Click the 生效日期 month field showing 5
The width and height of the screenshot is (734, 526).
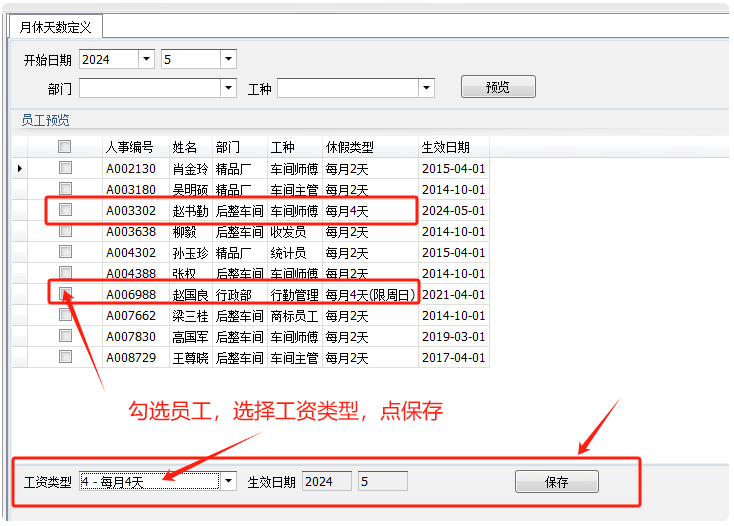[x=383, y=481]
